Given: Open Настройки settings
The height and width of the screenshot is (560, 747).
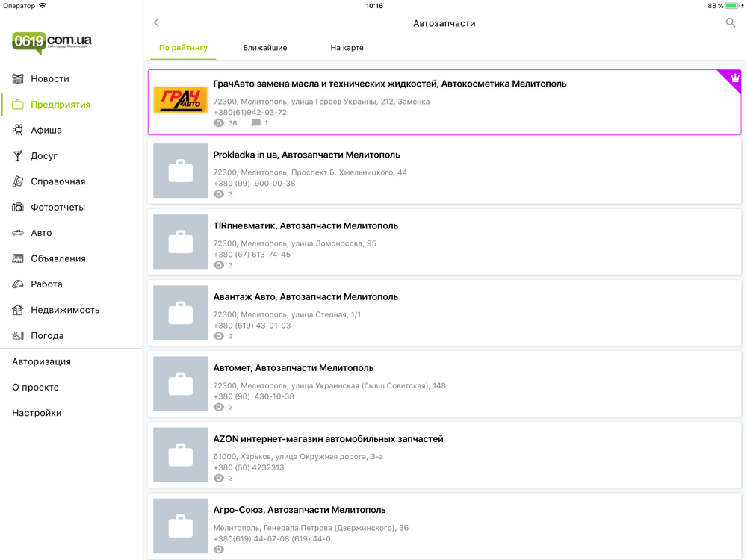Looking at the screenshot, I should [x=37, y=413].
